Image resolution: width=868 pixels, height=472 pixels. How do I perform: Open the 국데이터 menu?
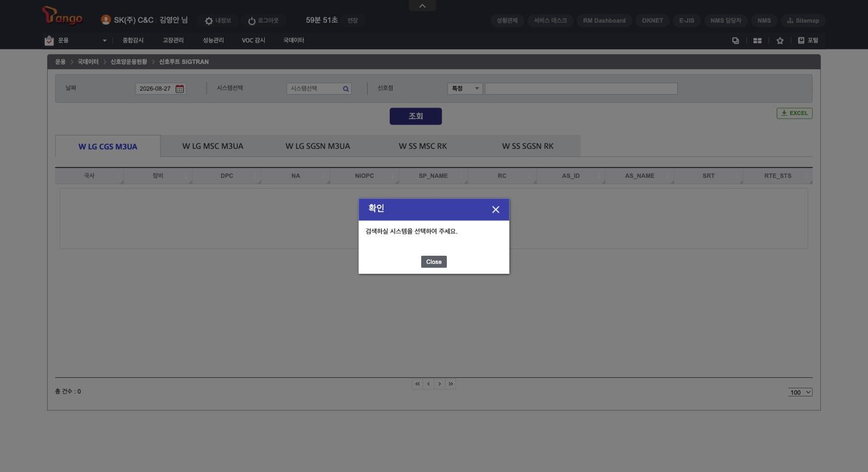(x=294, y=41)
